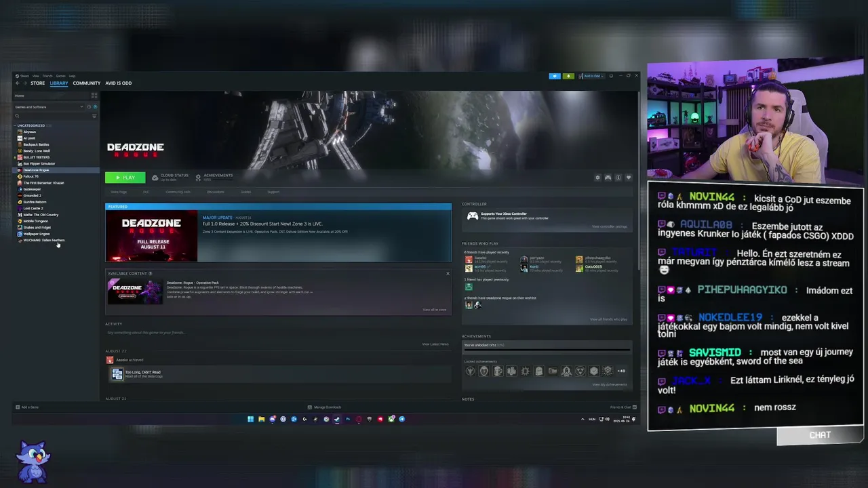Open the Too Long, Didn't Read achievement

[142, 373]
